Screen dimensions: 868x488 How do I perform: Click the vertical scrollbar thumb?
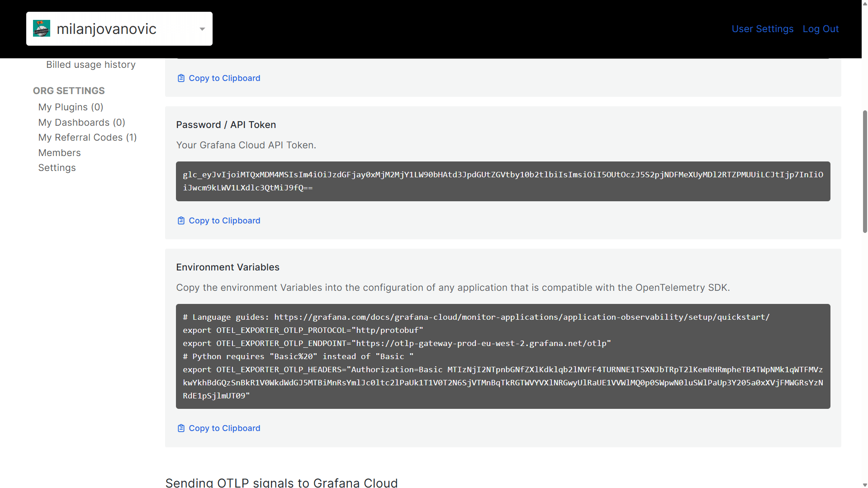(x=864, y=172)
